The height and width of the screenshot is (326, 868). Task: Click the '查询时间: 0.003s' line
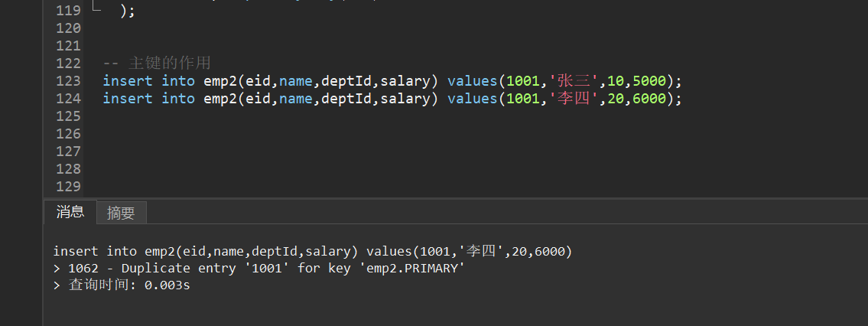[122, 285]
